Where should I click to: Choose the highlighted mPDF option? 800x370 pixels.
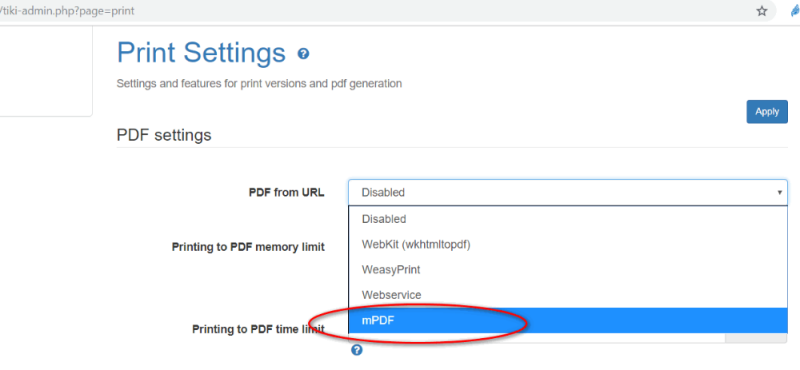(x=568, y=320)
